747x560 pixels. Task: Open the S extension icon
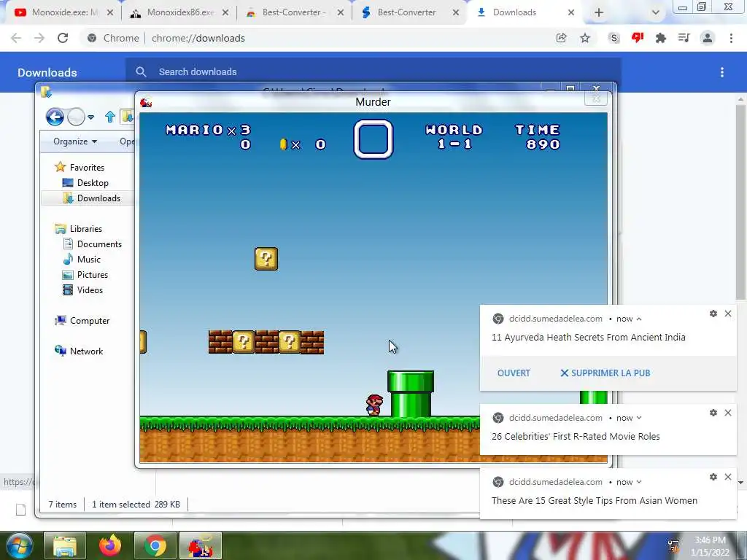(614, 38)
